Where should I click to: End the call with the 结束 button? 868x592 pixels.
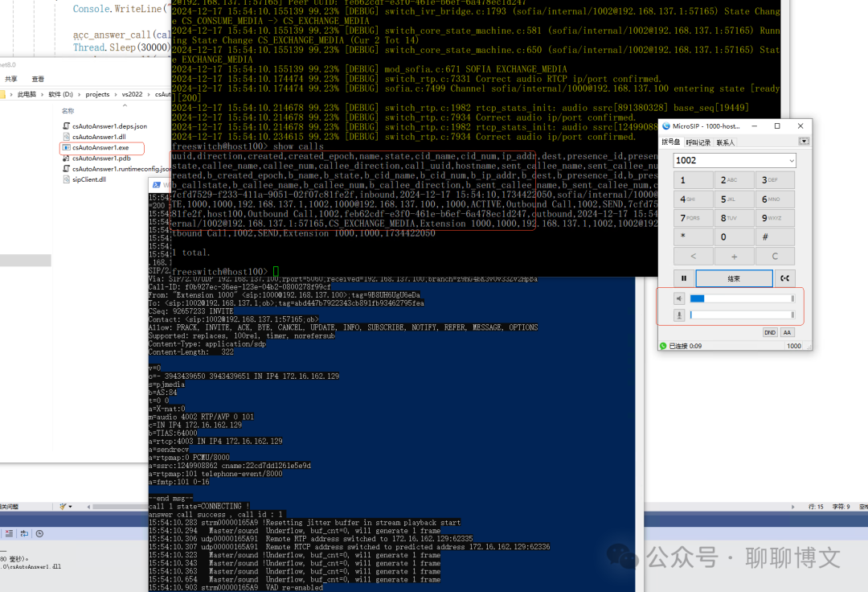(x=734, y=278)
